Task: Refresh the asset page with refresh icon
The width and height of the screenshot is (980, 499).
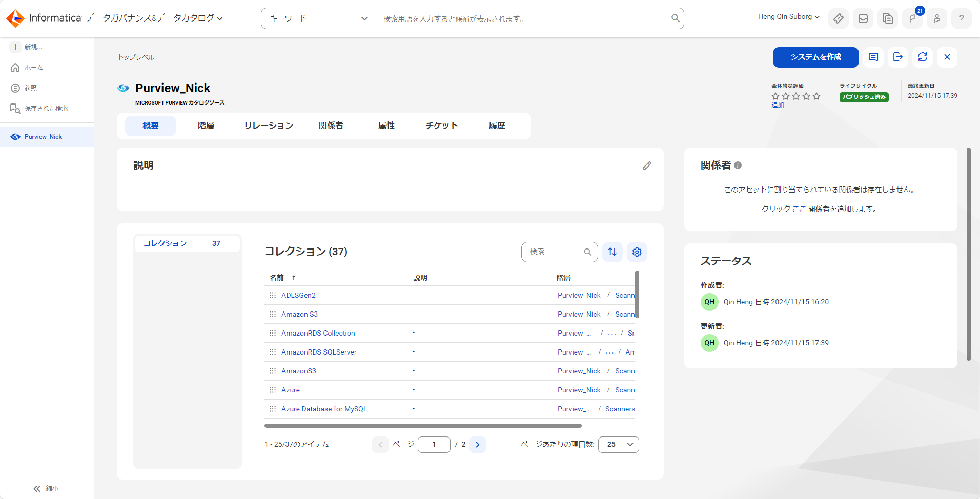Action: click(923, 57)
